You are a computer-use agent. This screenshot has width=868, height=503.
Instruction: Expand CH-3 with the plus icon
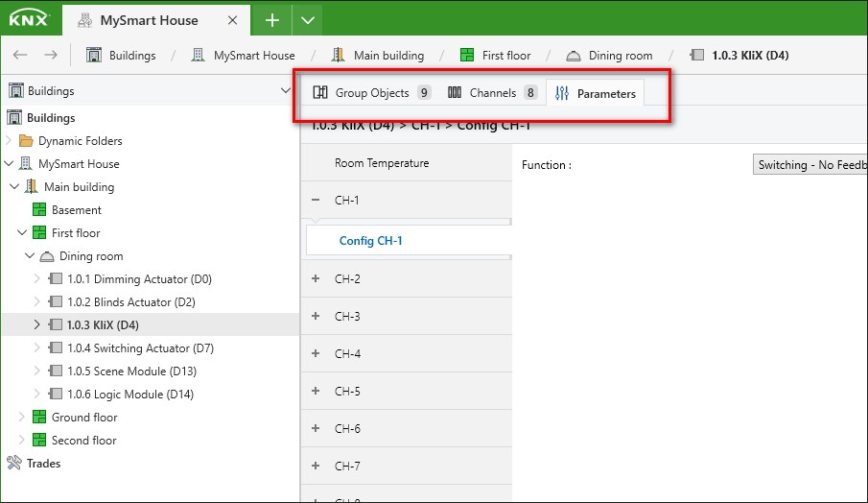coord(316,316)
